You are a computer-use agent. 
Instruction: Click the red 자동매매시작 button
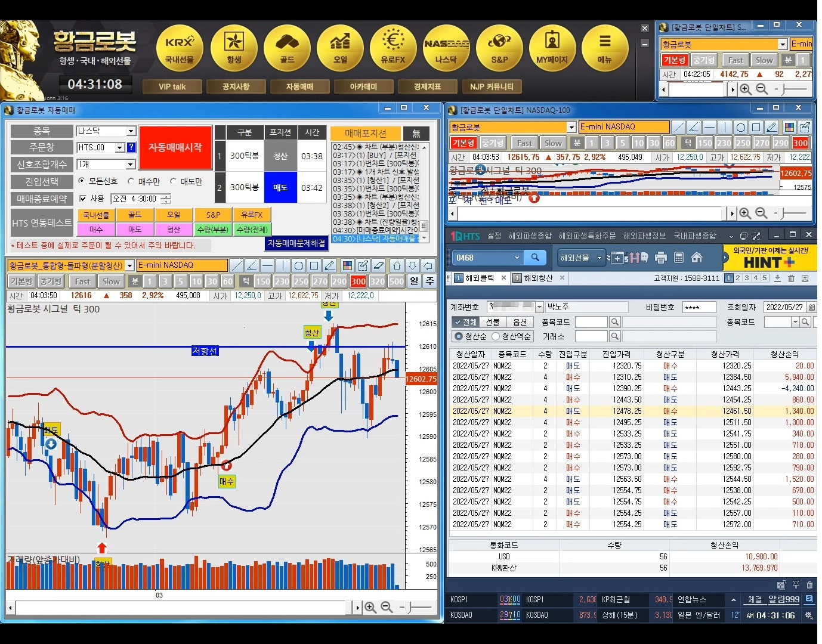pos(175,147)
